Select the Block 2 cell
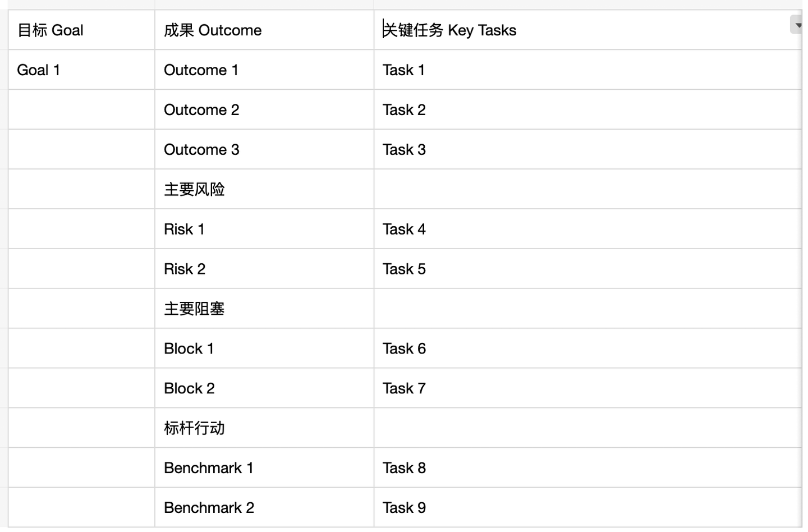This screenshot has width=808, height=532. (264, 388)
